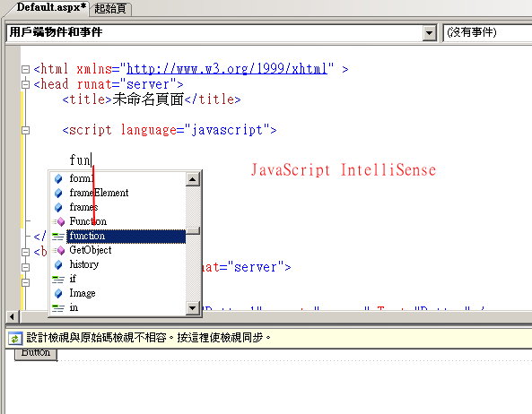
Task: Switch to the Default.aspx* tab
Action: (51, 7)
